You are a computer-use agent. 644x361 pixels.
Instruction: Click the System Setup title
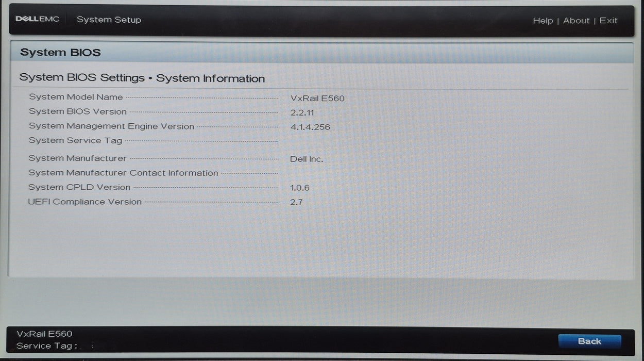point(109,20)
